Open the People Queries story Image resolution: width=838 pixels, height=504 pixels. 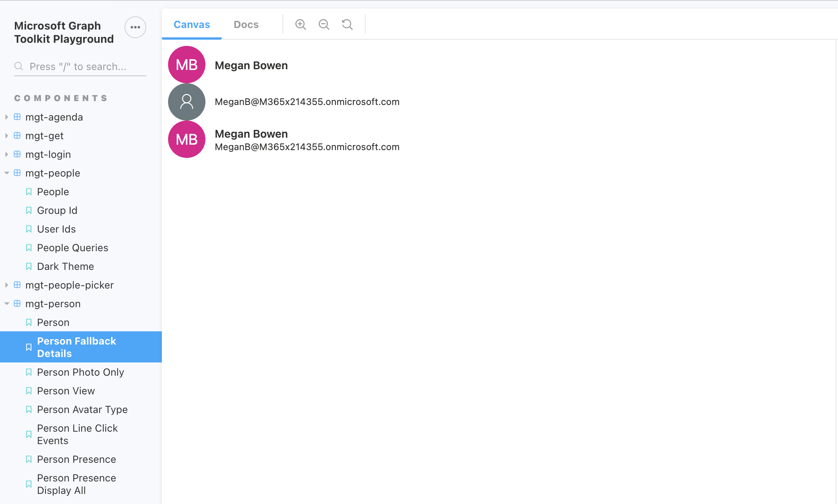coord(72,248)
